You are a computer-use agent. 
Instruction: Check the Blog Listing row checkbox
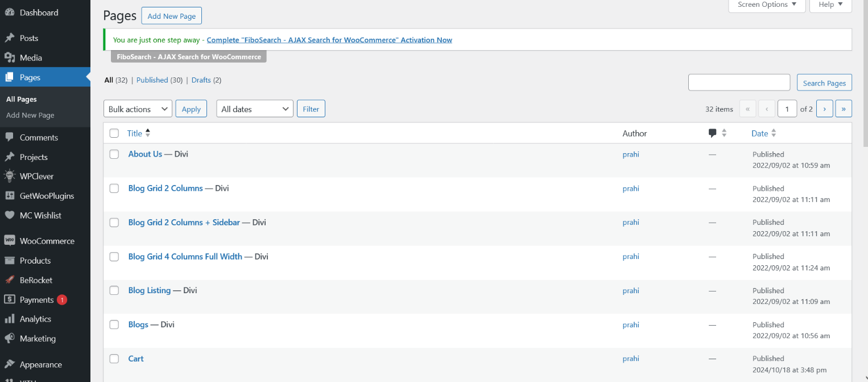pos(114,290)
